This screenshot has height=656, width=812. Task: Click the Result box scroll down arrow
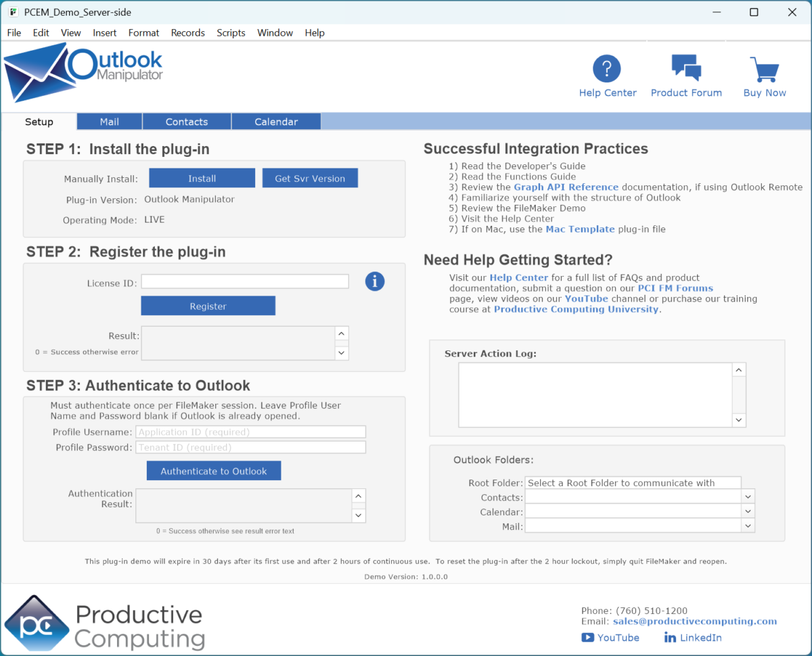click(x=342, y=352)
